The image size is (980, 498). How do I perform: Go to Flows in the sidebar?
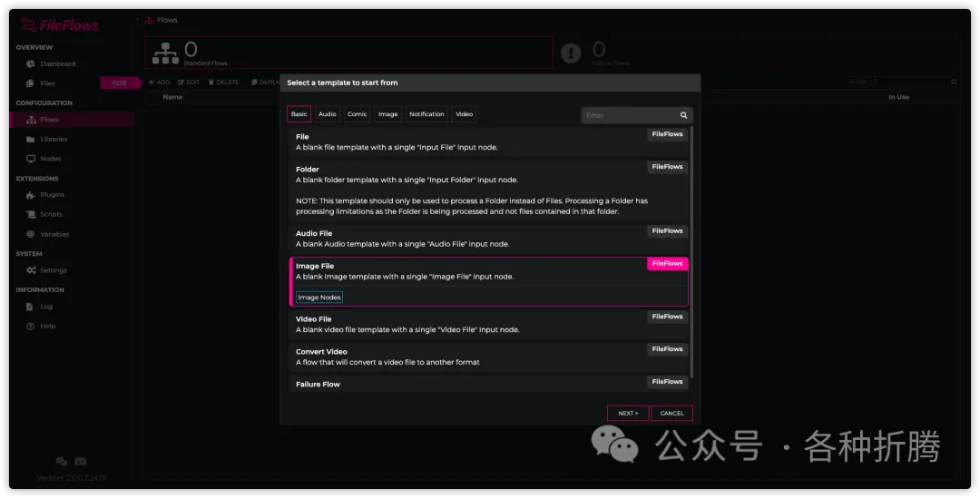coord(72,120)
